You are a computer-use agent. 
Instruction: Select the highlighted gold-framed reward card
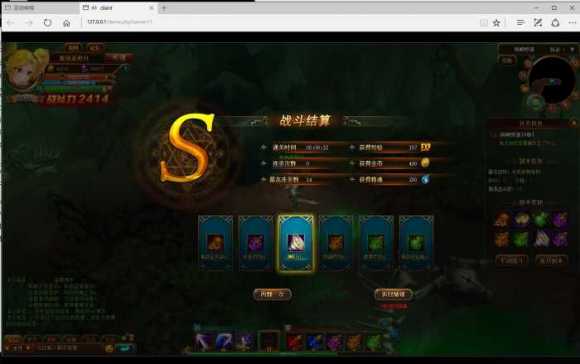point(296,243)
